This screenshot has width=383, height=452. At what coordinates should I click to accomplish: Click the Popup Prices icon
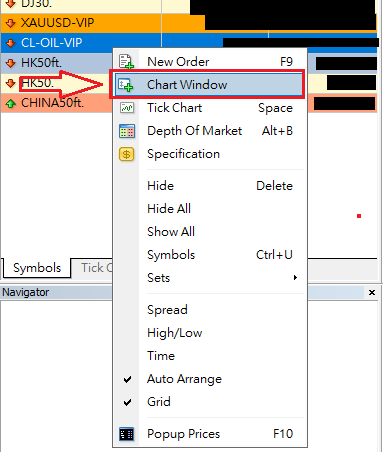coord(127,434)
